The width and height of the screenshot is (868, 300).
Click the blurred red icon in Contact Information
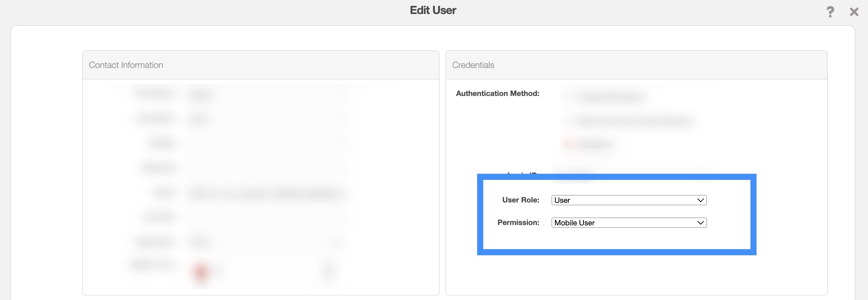point(201,271)
